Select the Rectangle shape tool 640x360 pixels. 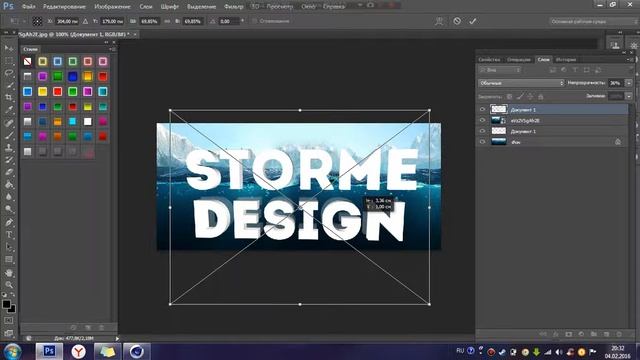[x=9, y=260]
